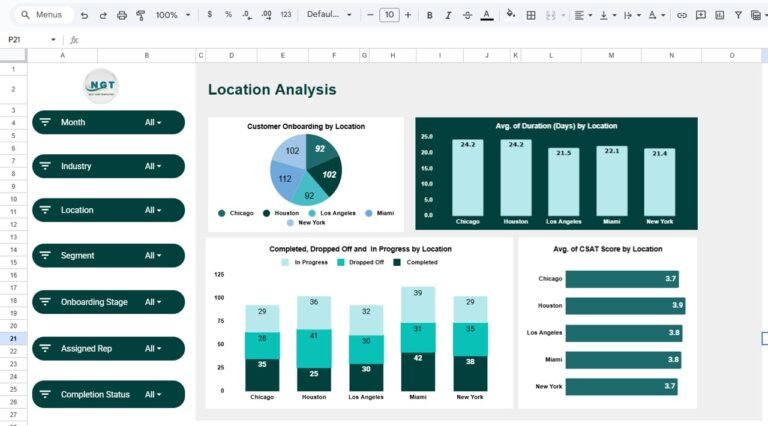Click the Onboarding Stage slicer filter icon
Viewport: 768px width, 426px height.
pyautogui.click(x=45, y=302)
